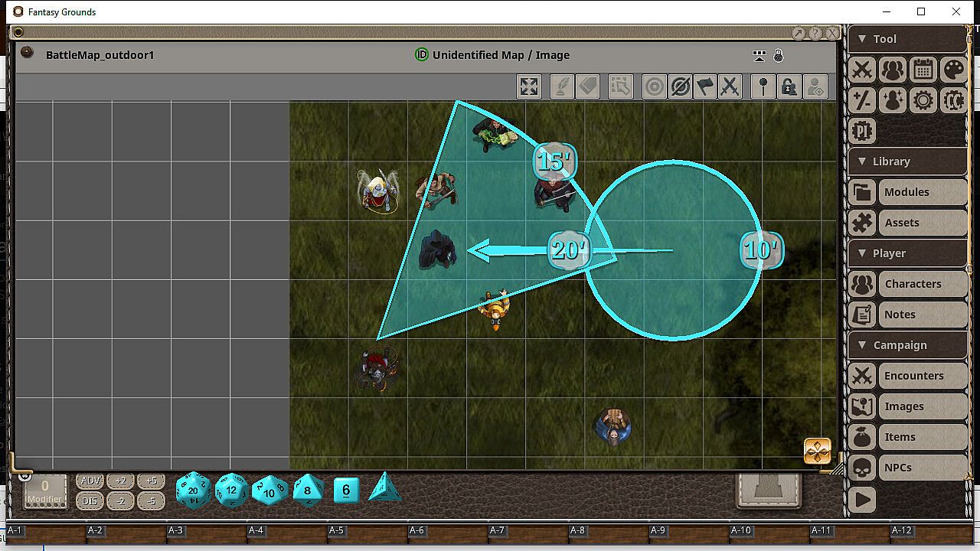Click the crossed swords icon in map toolbar
This screenshot has height=551, width=980.
coord(730,86)
